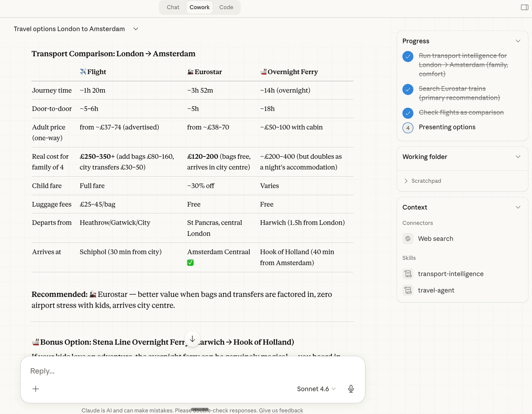Open the conversation title dropdown chevron
This screenshot has height=414, width=532.
[x=136, y=29]
